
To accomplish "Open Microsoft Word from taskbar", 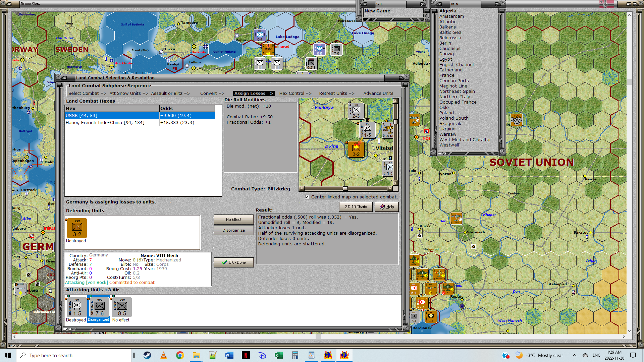I will tap(229, 355).
